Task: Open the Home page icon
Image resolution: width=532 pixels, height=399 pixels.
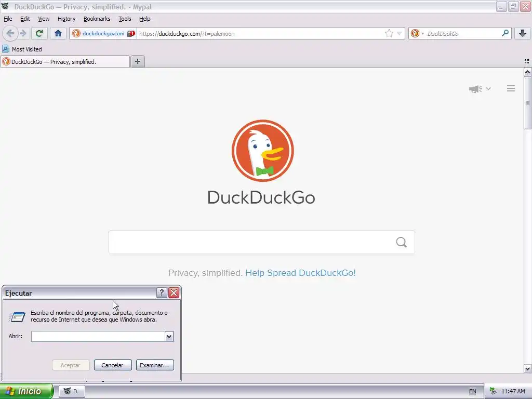Action: 58,33
